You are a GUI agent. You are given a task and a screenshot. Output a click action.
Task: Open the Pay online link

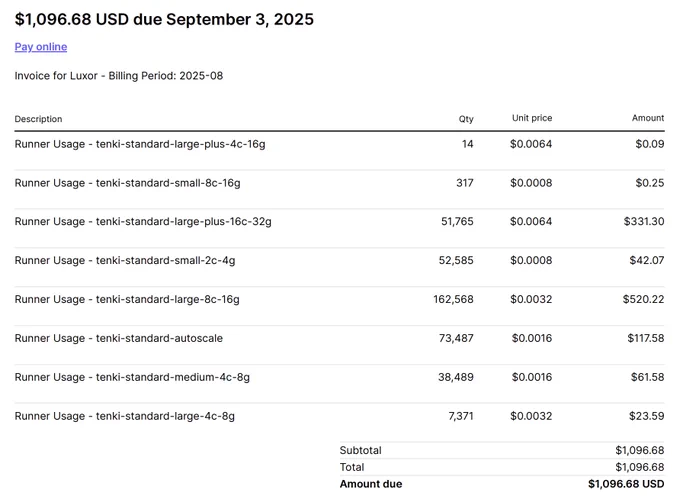41,47
